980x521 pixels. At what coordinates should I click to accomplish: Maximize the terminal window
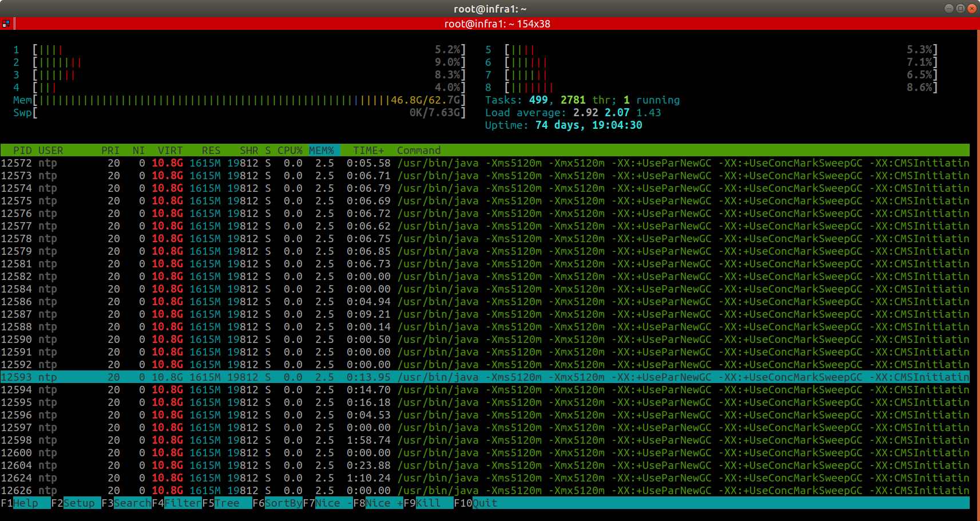(960, 9)
